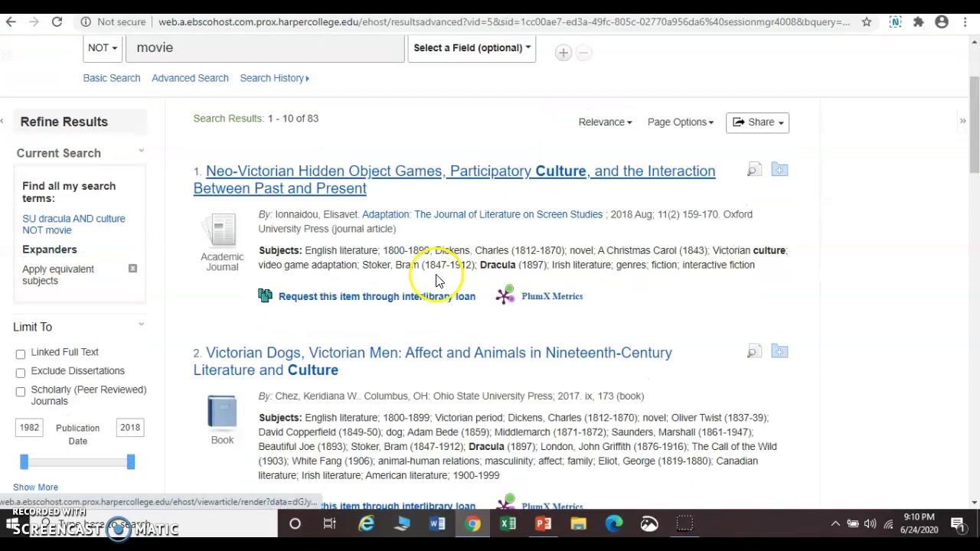Click PlumX Metrics text link for result 1

pos(552,296)
